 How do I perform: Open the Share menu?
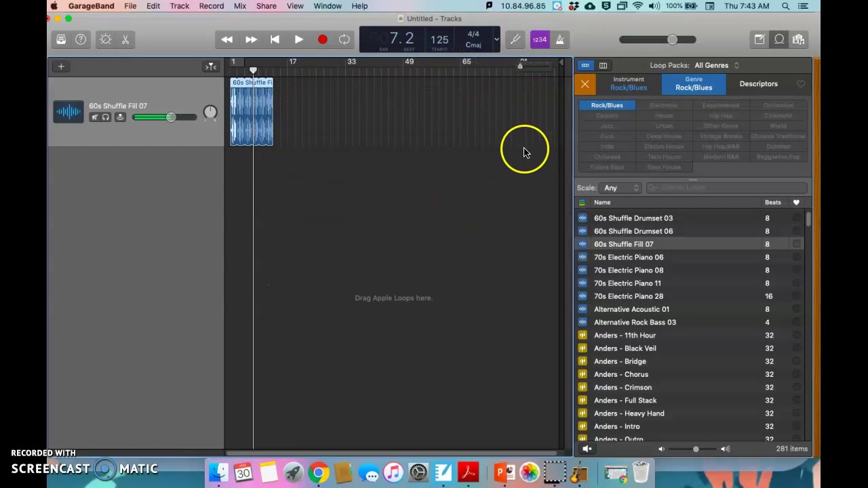[x=267, y=6]
